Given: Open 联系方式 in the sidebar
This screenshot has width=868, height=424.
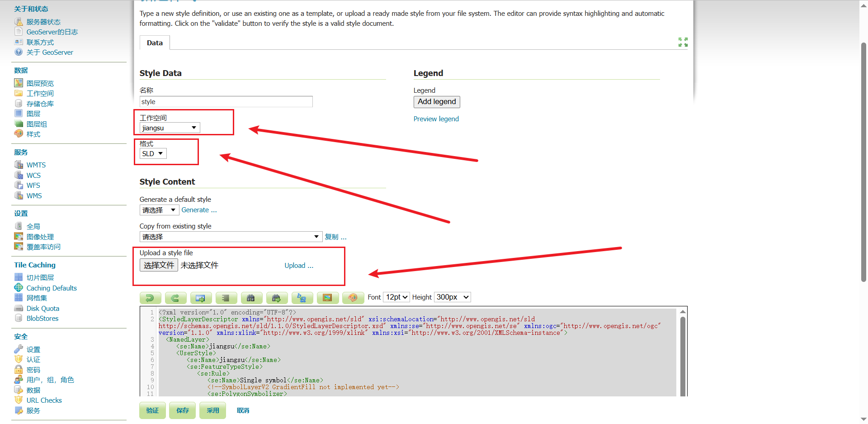Looking at the screenshot, I should [x=40, y=42].
